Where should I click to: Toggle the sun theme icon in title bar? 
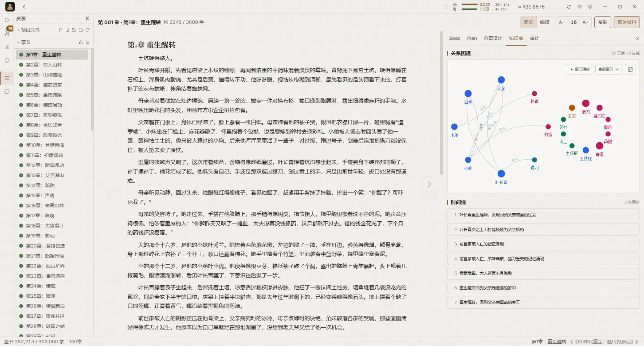580,7
